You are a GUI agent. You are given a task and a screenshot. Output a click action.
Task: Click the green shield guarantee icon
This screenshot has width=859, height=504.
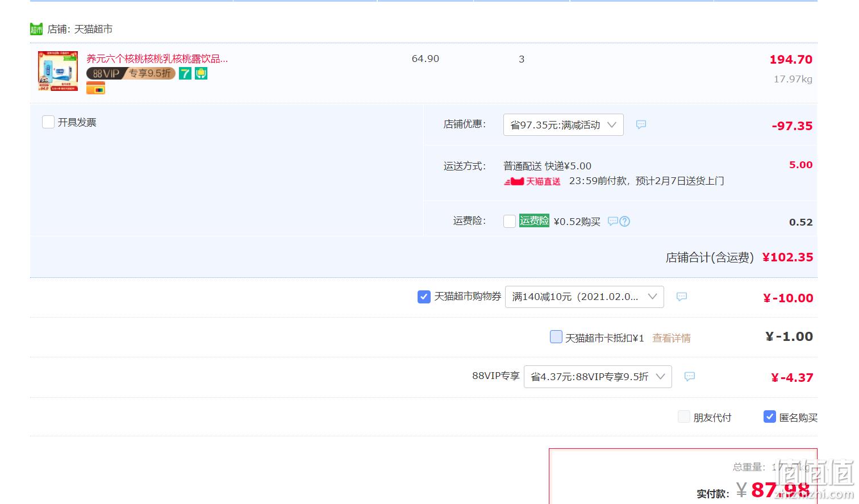201,73
